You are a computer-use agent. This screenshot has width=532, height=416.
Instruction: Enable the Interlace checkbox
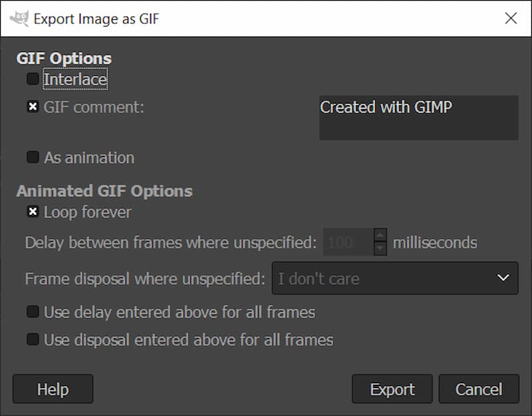click(33, 79)
